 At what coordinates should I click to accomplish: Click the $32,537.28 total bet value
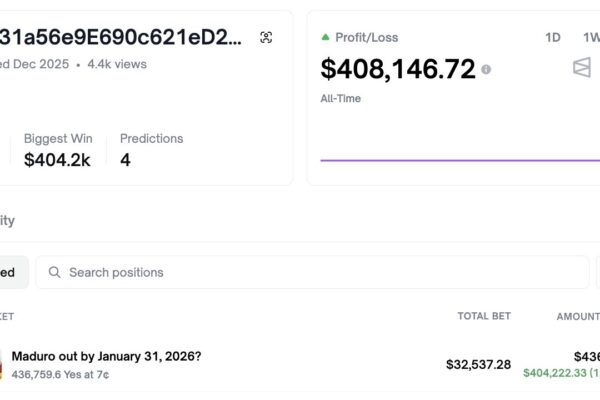(478, 364)
